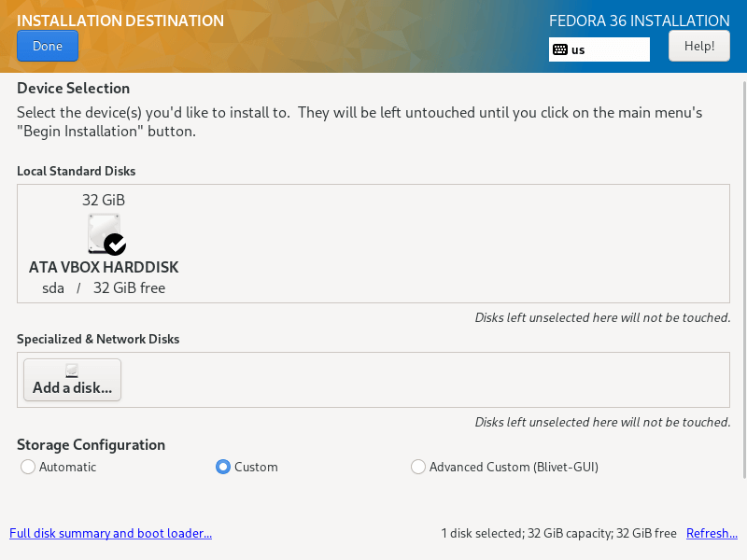Click the "sda / 32 GiB free" text
The image size is (747, 560).
(104, 287)
